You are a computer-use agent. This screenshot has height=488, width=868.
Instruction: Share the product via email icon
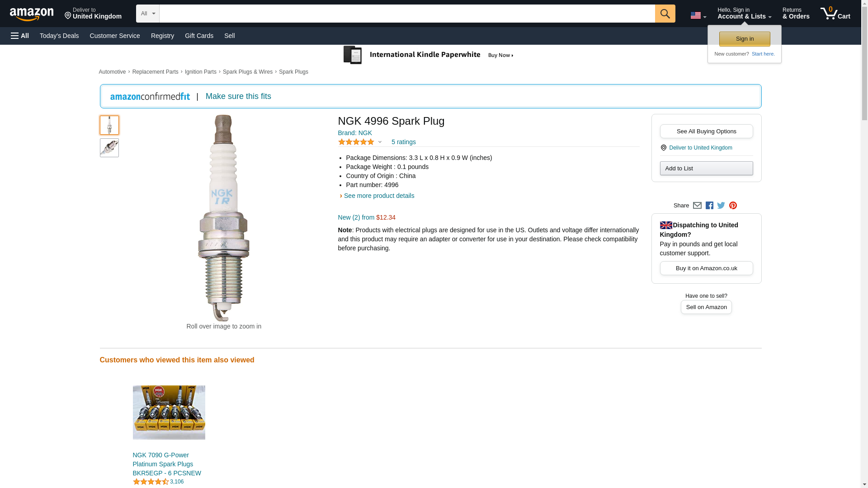pyautogui.click(x=697, y=206)
